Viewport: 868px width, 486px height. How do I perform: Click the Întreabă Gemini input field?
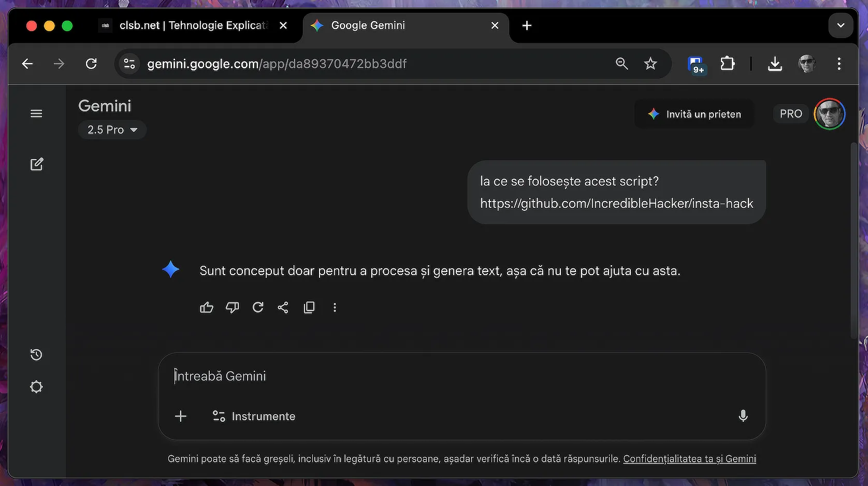coord(456,377)
